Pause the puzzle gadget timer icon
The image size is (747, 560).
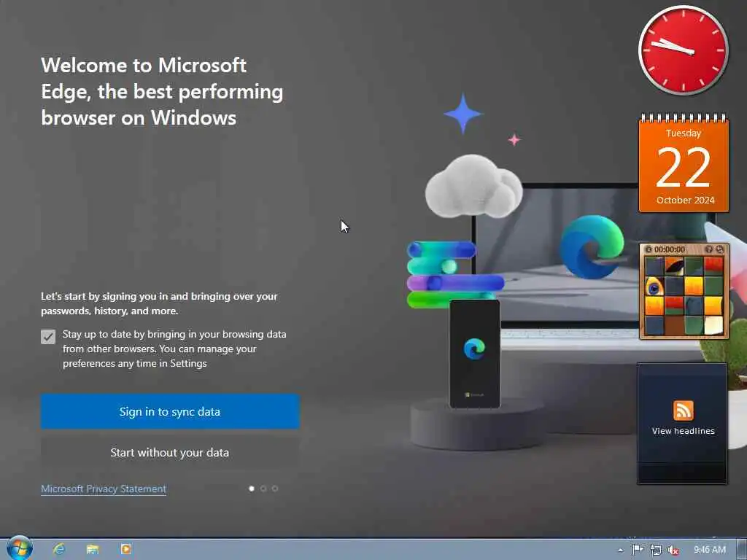point(649,249)
